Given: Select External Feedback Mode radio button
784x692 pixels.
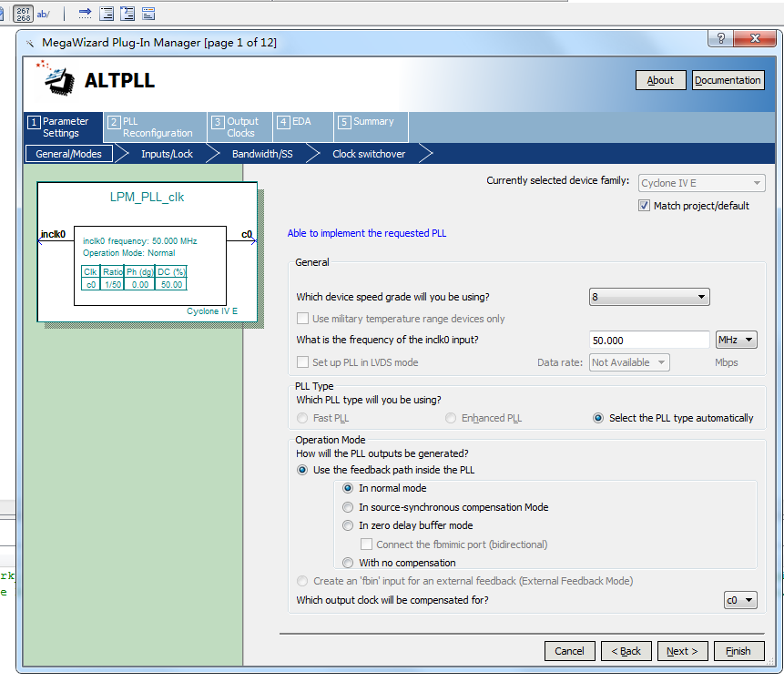Looking at the screenshot, I should coord(302,581).
